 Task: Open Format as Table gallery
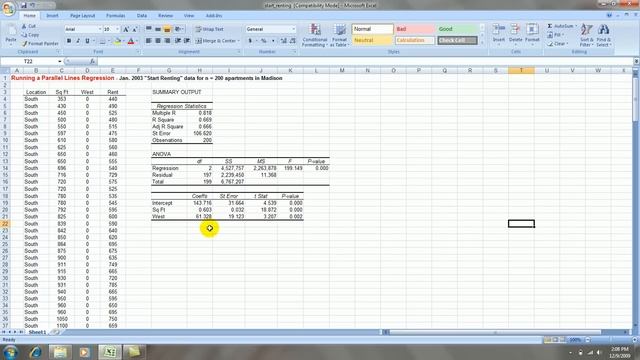(x=339, y=35)
